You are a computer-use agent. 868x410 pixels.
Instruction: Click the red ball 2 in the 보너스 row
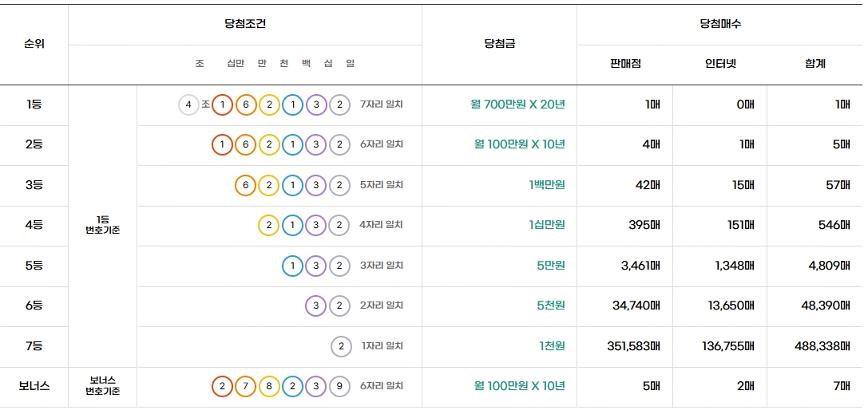[x=222, y=386]
